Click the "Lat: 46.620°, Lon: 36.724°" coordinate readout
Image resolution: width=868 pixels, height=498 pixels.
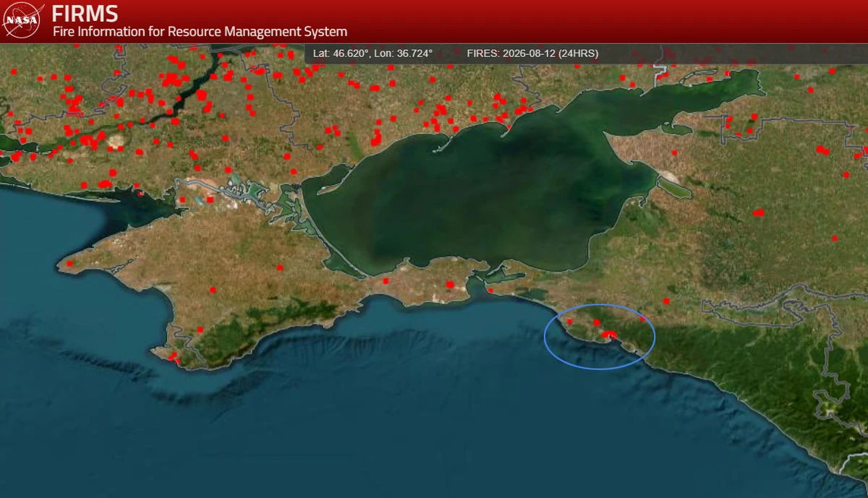coord(373,53)
